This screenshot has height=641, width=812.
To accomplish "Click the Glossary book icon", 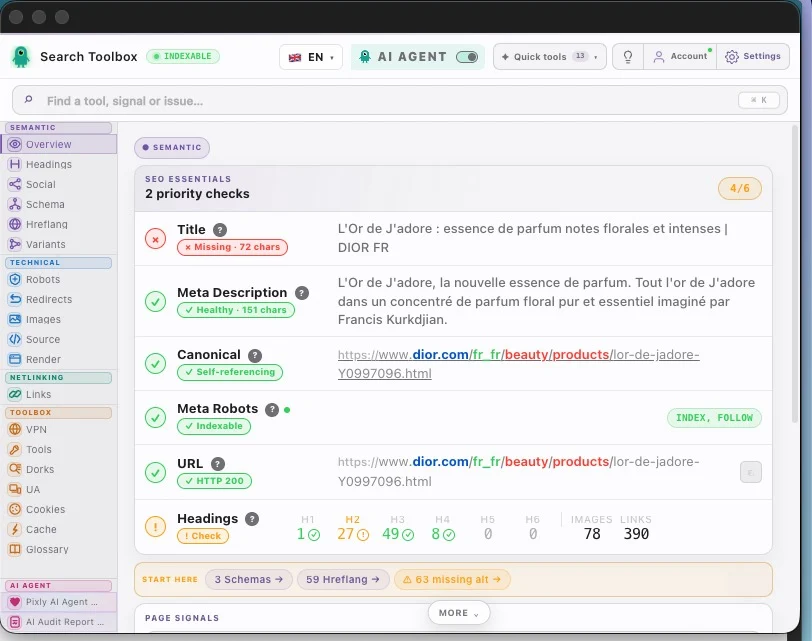I will [x=15, y=549].
